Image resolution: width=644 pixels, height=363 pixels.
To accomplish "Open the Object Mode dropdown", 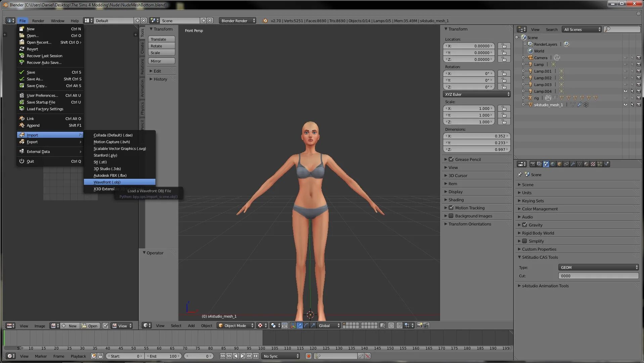I will point(235,325).
